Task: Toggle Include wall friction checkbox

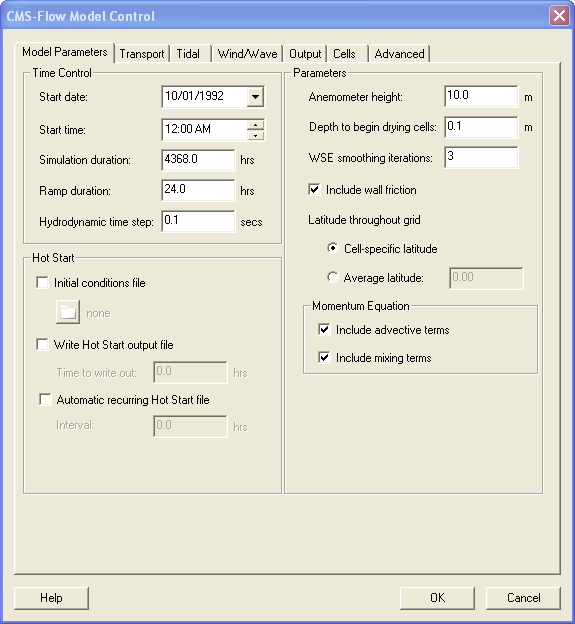Action: [x=314, y=189]
